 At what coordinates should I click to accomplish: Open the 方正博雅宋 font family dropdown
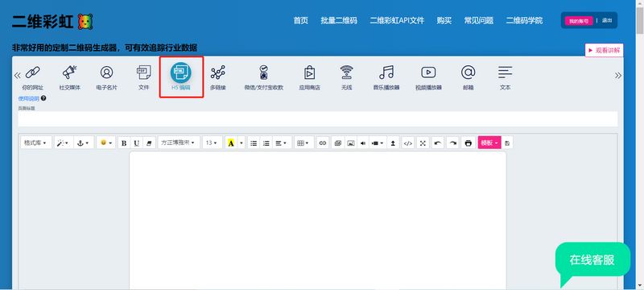179,143
